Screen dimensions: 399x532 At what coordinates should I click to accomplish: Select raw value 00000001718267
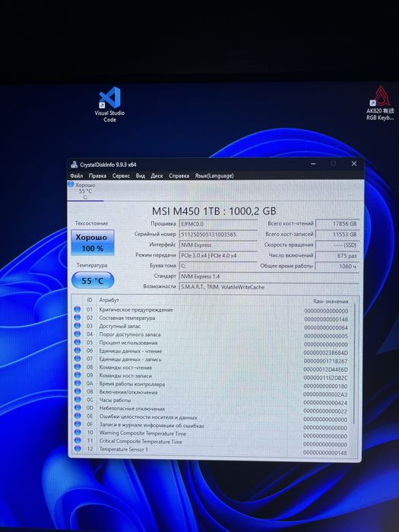click(326, 361)
